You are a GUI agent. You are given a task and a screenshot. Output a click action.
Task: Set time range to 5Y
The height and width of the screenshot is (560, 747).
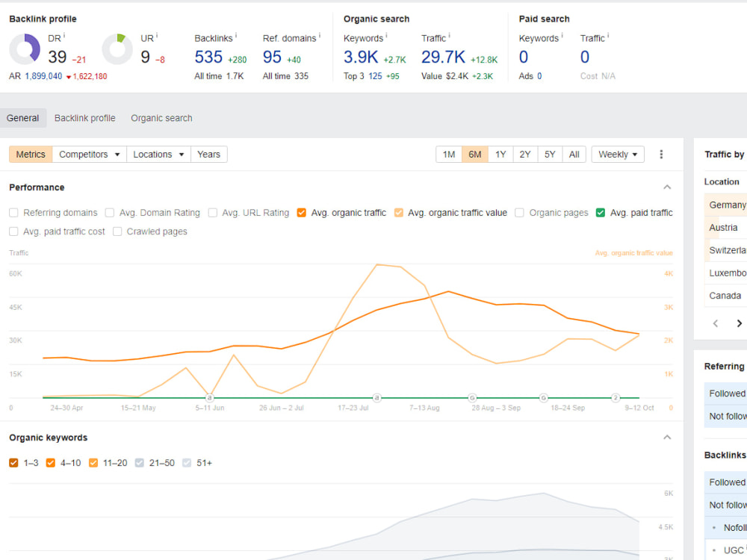[550, 155]
